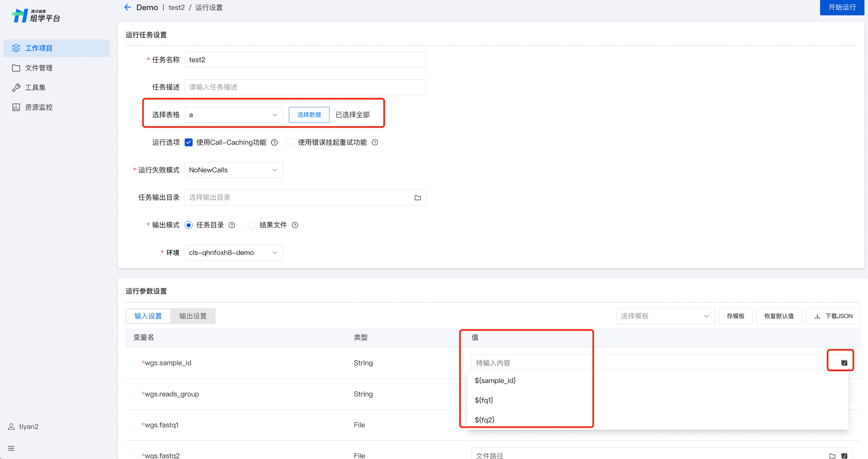This screenshot has width=868, height=459.
Task: Click the 开始运行 button
Action: pos(842,7)
